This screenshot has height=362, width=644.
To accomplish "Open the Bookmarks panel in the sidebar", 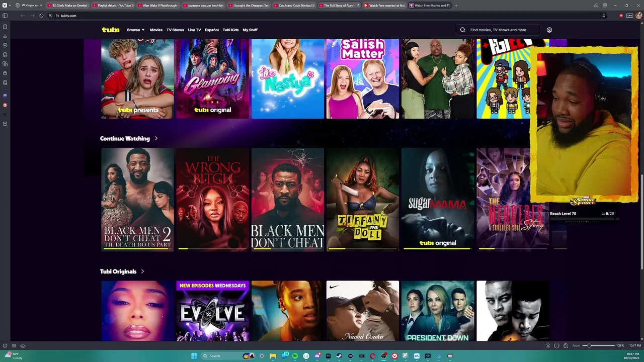I will point(5,26).
